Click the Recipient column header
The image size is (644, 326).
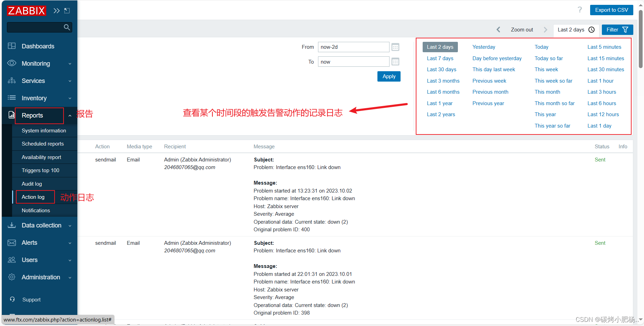[175, 147]
